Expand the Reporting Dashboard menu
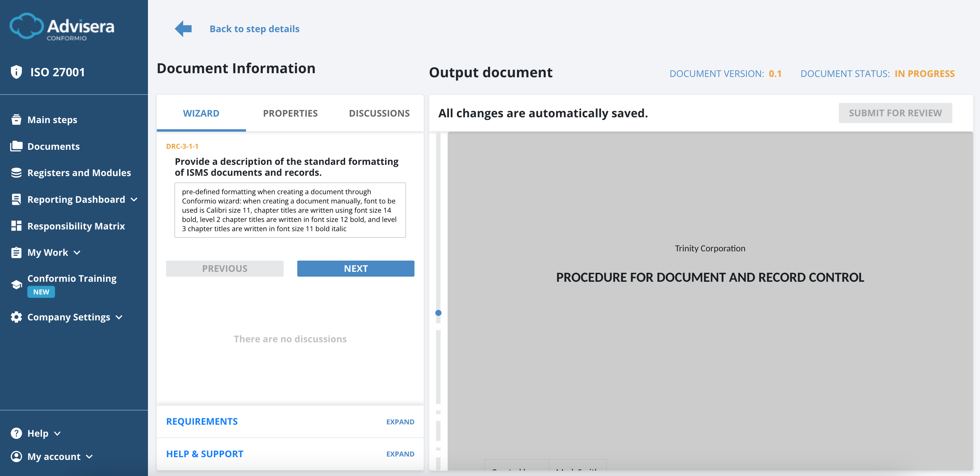Image resolution: width=980 pixels, height=476 pixels. (x=134, y=200)
